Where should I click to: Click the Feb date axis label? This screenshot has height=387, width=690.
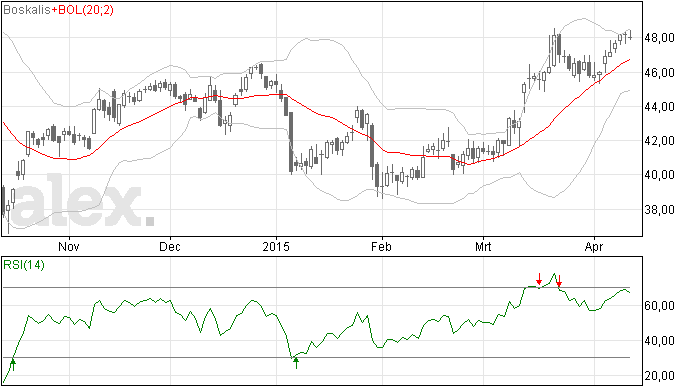click(x=381, y=247)
